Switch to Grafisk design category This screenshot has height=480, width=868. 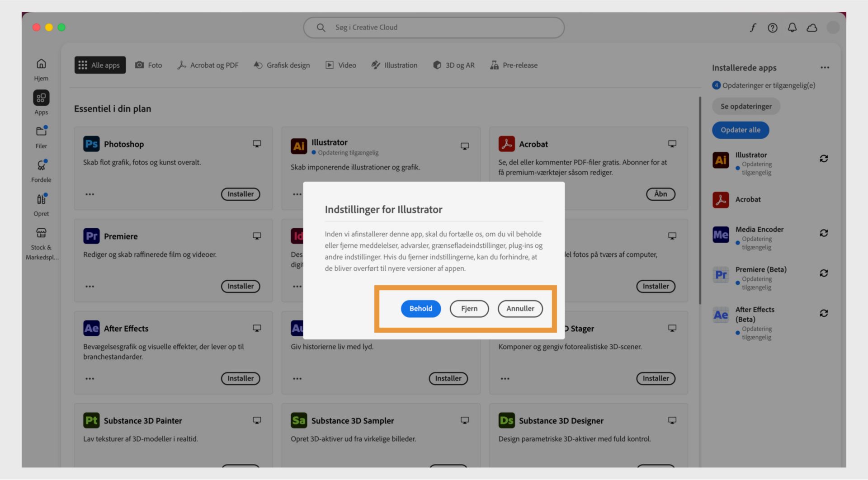point(282,65)
